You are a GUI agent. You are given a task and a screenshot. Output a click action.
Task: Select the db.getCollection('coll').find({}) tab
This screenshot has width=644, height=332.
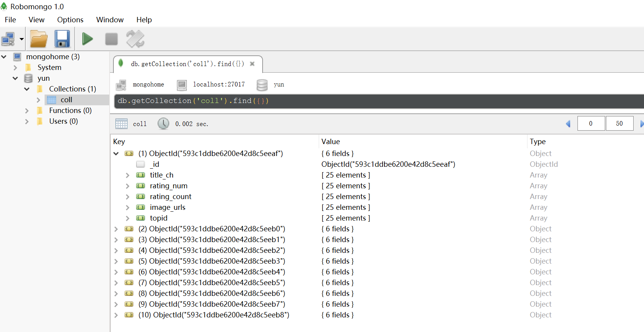click(188, 64)
